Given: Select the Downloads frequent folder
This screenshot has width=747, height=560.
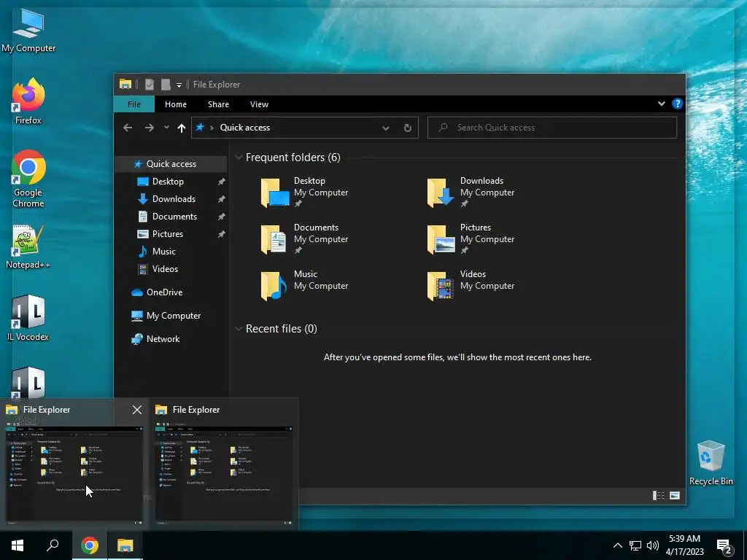Looking at the screenshot, I should pos(471,192).
